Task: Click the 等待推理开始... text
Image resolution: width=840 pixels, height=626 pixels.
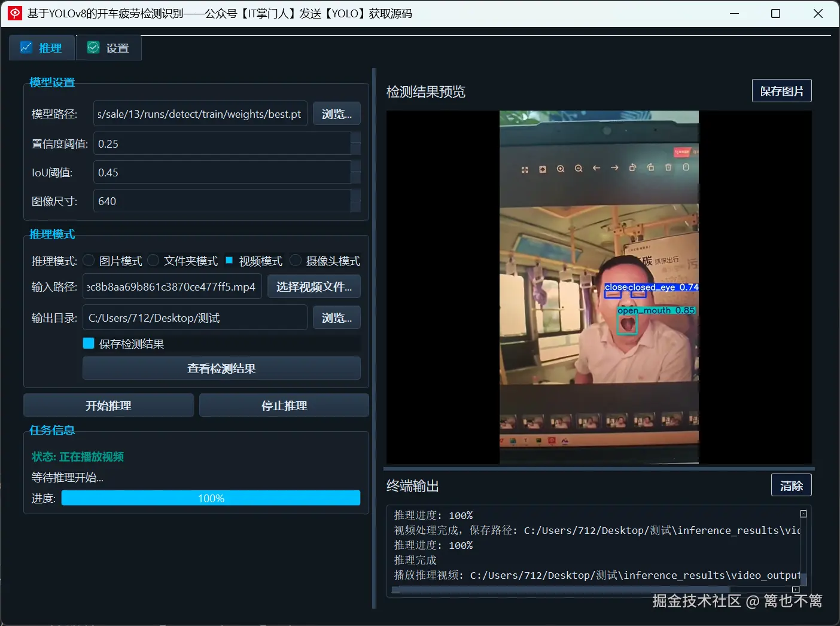Action: [68, 477]
